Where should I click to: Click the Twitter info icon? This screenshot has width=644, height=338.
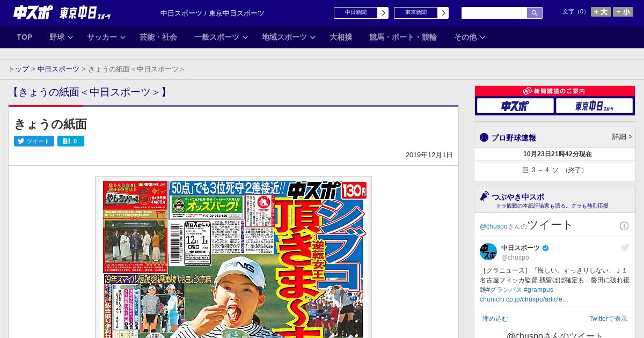624,226
